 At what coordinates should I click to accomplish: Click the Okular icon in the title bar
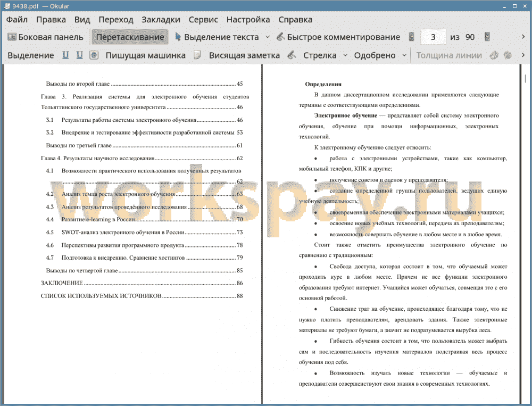[7, 6]
